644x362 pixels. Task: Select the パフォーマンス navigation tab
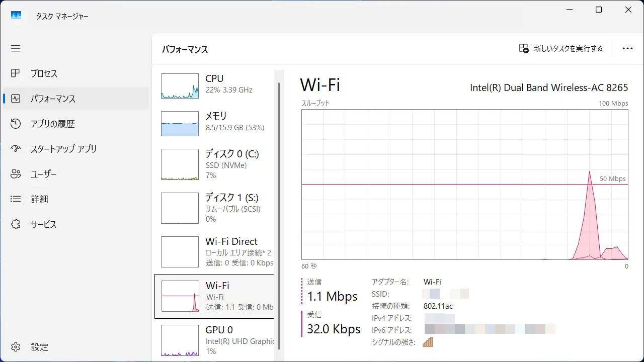[53, 99]
